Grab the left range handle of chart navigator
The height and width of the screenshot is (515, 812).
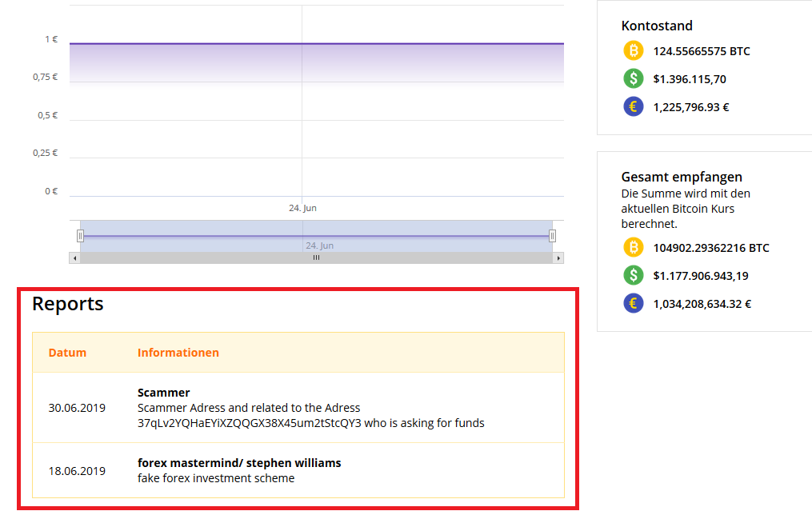coord(80,236)
